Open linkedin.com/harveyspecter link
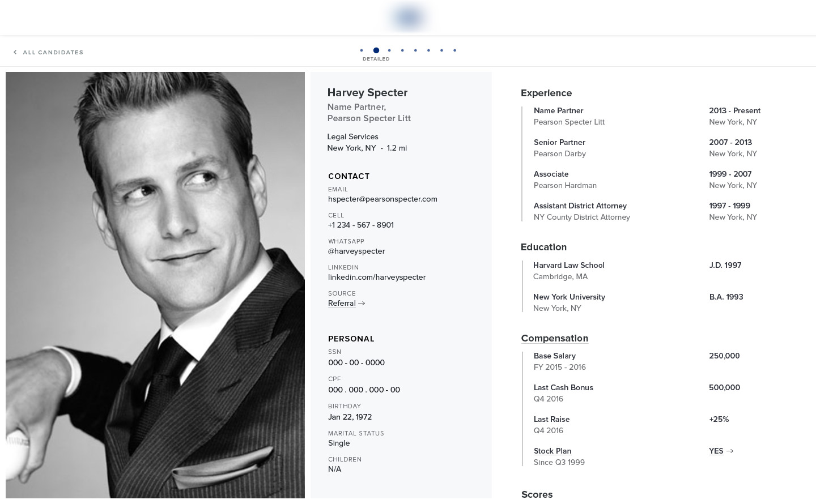Screen dimensions: 816x504 click(377, 277)
